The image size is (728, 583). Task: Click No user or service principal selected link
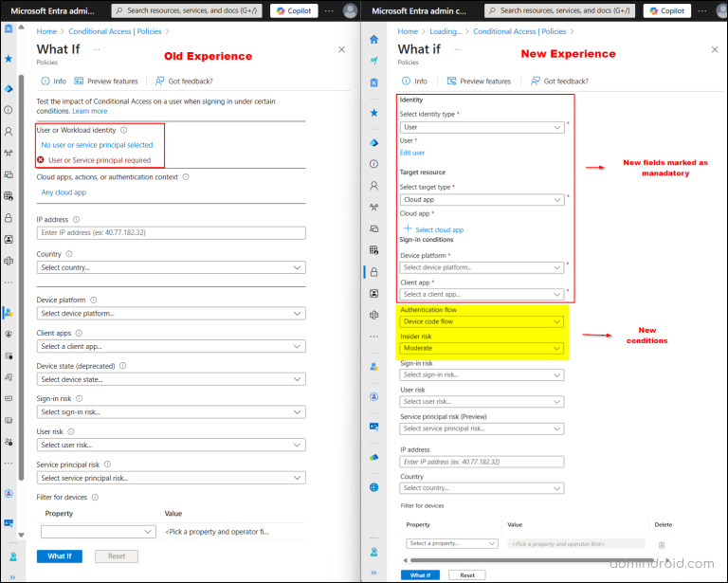click(x=97, y=145)
